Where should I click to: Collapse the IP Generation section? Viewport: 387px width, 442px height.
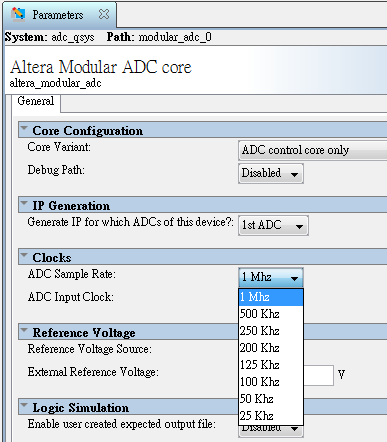click(x=24, y=203)
